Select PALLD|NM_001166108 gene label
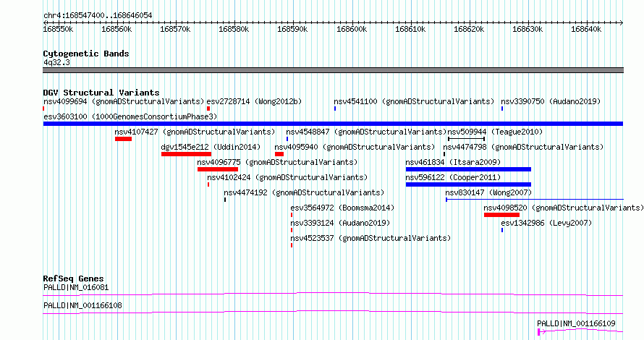 click(82, 305)
